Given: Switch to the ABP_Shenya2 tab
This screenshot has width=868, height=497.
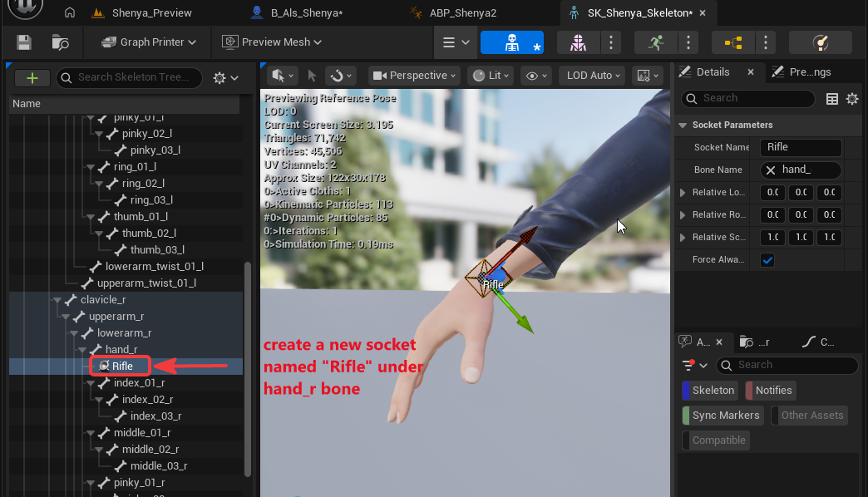Looking at the screenshot, I should [x=454, y=12].
